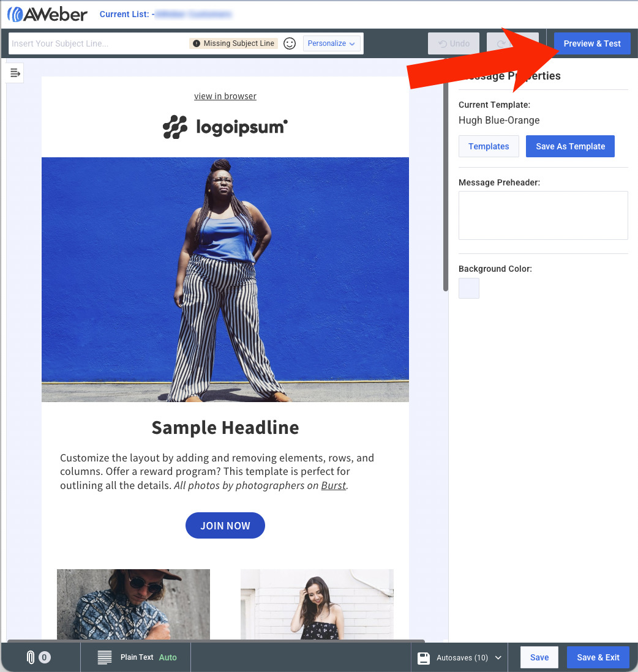This screenshot has height=672, width=638.
Task: Open the side flyout panel arrow icon
Action: [14, 72]
